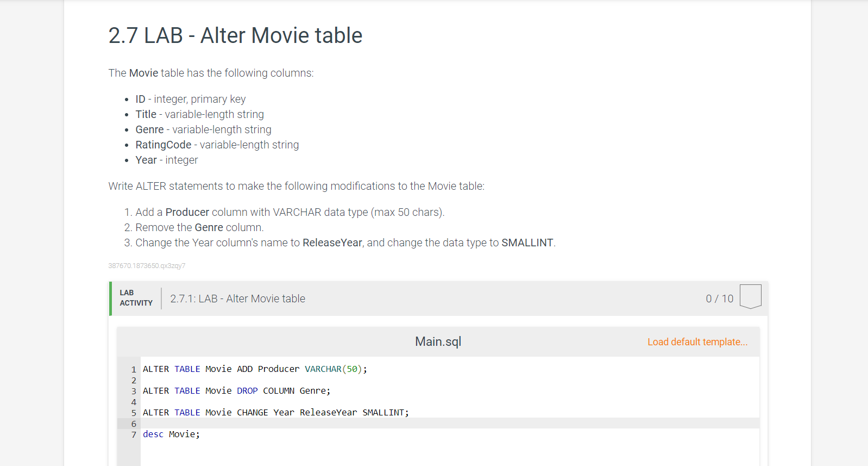Click the gray activity ID text below instructions
The image size is (868, 466).
[147, 266]
